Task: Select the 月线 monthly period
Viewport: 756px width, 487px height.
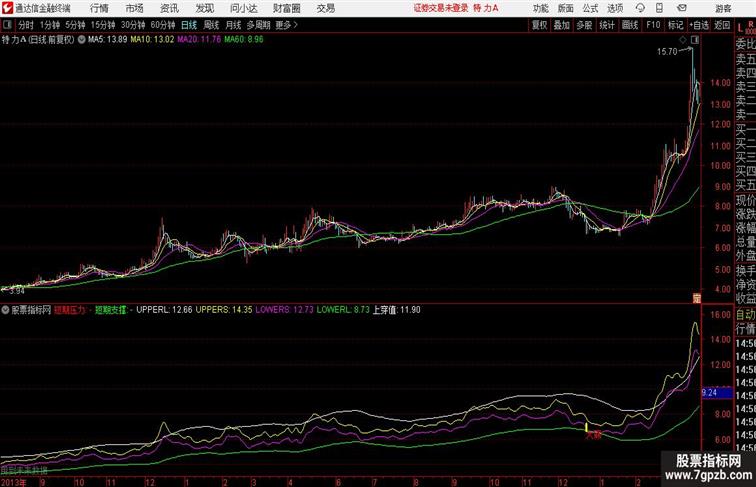Action: (233, 25)
